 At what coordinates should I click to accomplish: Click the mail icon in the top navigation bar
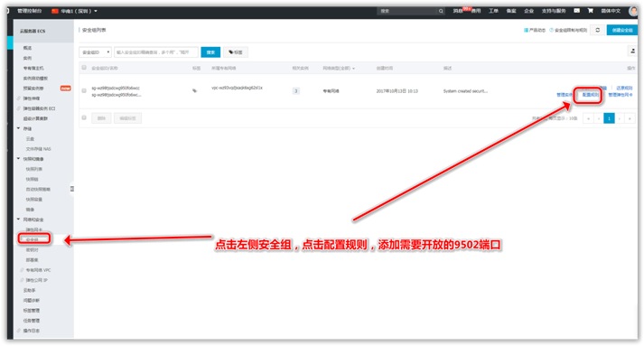[576, 11]
